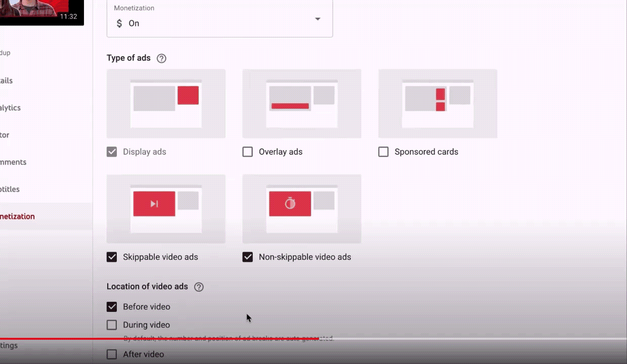Click the Location of video ads help icon
627x364 pixels.
tap(199, 287)
